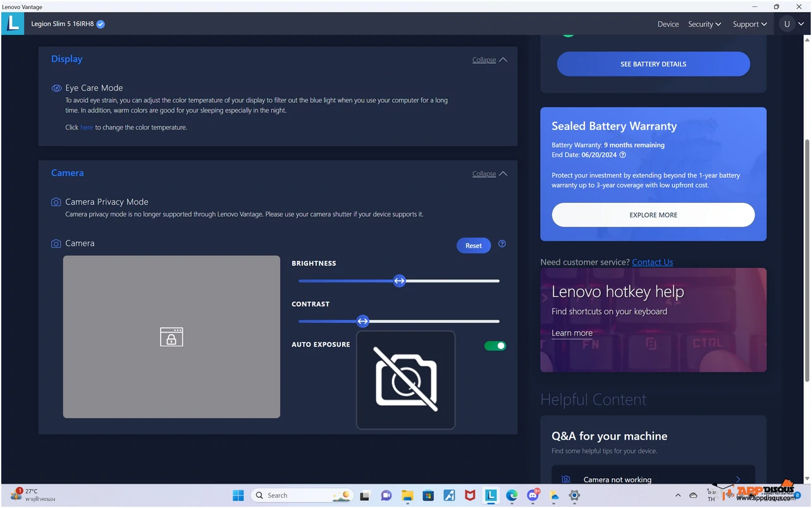Click the camera icon beside Camera label

click(x=56, y=243)
